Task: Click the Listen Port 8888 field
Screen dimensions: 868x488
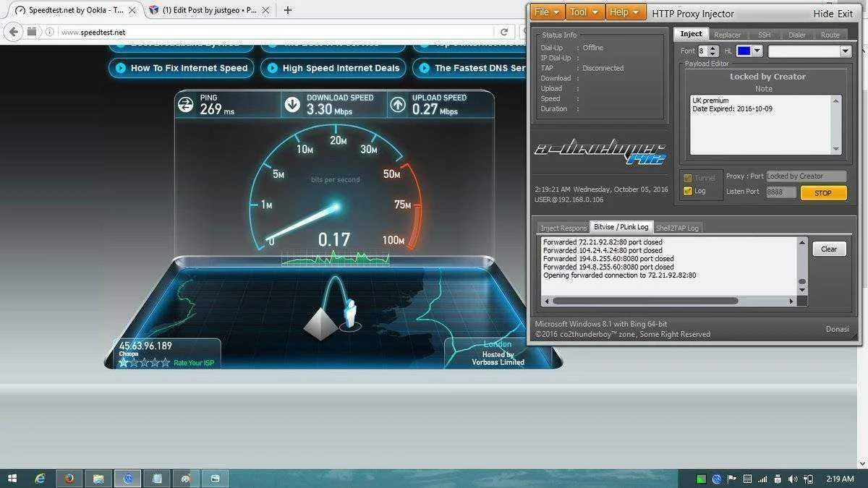Action: point(781,192)
